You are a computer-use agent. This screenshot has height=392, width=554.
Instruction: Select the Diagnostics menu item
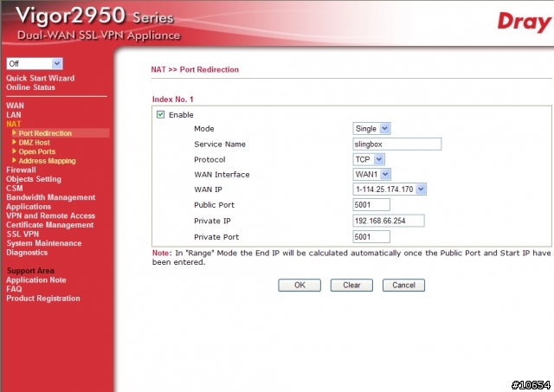[x=27, y=253]
